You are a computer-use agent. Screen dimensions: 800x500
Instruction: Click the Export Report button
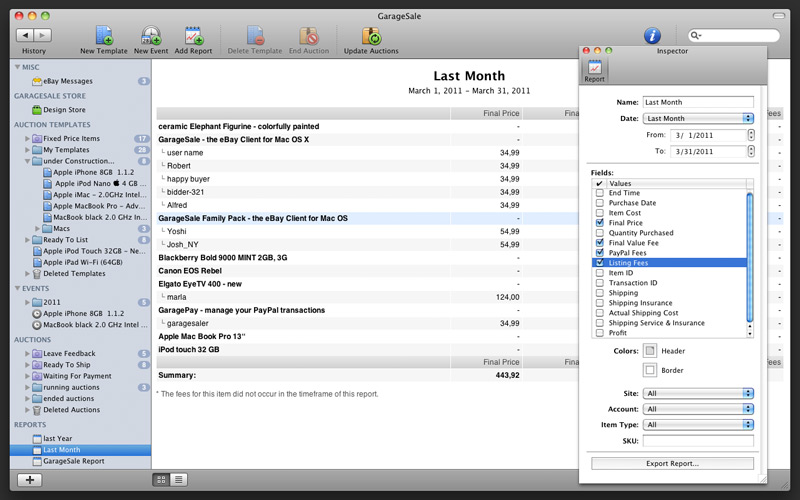pos(672,463)
